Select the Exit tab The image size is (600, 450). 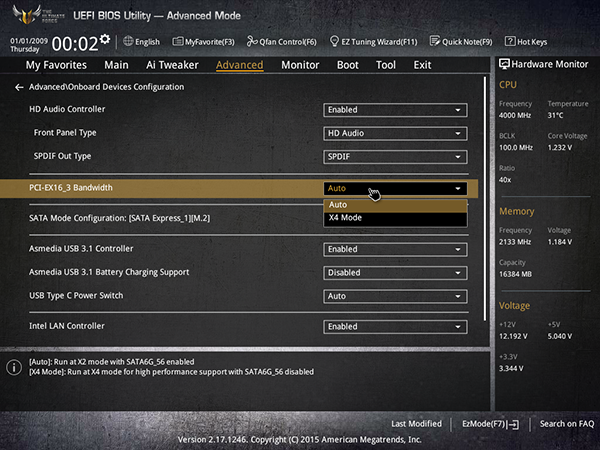tap(422, 65)
